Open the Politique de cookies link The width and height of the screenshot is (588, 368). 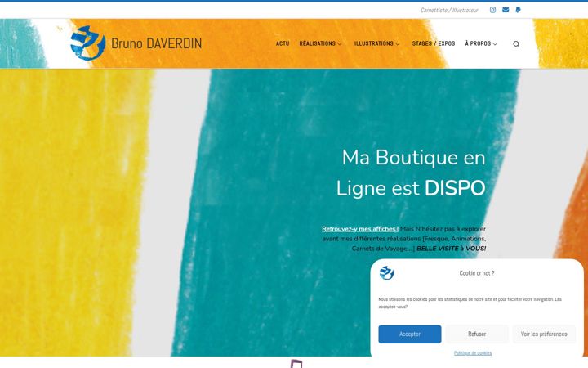pos(473,353)
